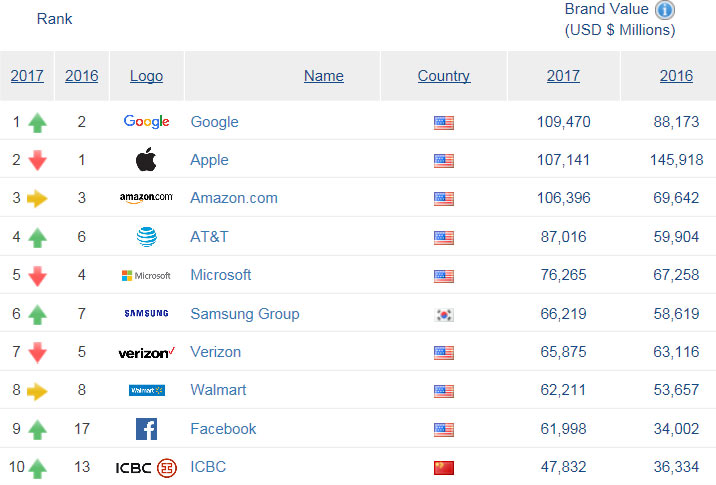Click Amazon's yellow unchanged rank arrow
The height and width of the screenshot is (485, 716).
click(x=37, y=199)
